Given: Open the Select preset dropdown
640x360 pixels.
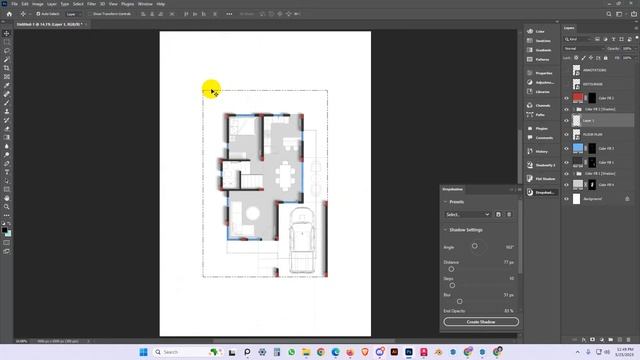Looking at the screenshot, I should 467,214.
